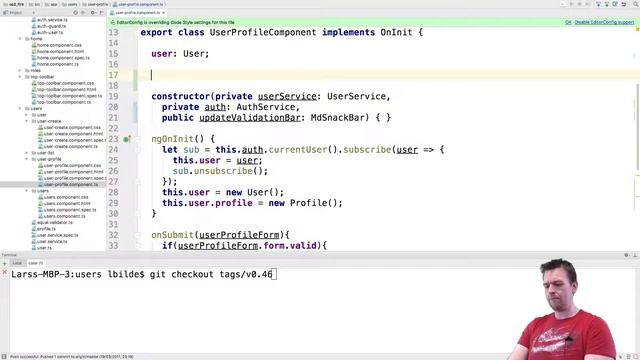Click the show history clock icon
Image resolution: width=640 pixels, height=360 pixels.
click(615, 4)
